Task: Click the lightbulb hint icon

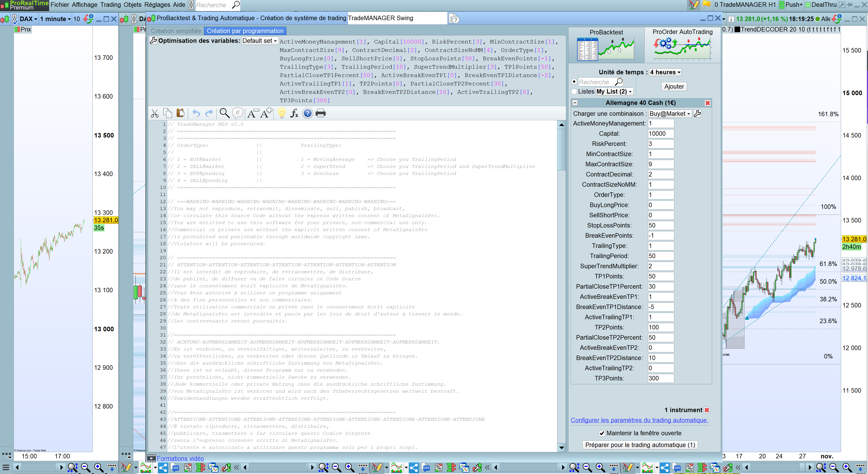Action: pos(282,113)
